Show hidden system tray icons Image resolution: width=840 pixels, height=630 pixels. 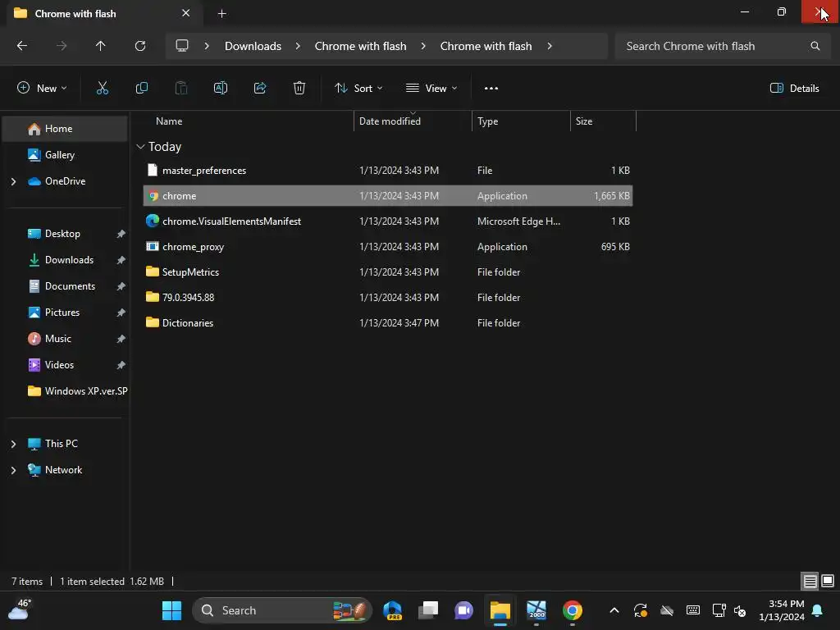click(614, 610)
